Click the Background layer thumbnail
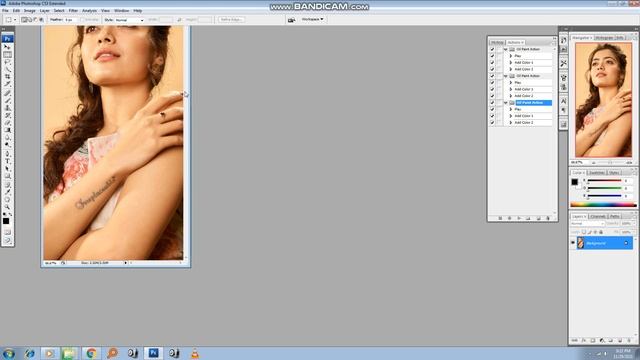The width and height of the screenshot is (640, 360). (x=580, y=243)
